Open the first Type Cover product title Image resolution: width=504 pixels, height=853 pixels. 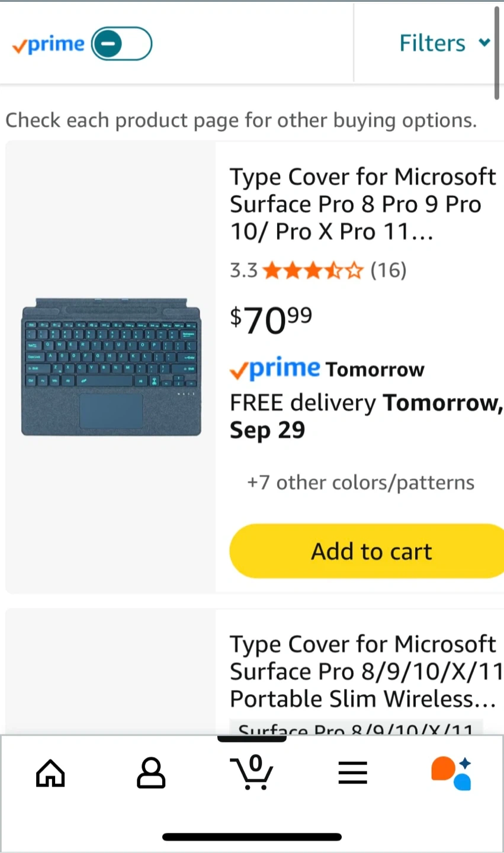(x=362, y=204)
